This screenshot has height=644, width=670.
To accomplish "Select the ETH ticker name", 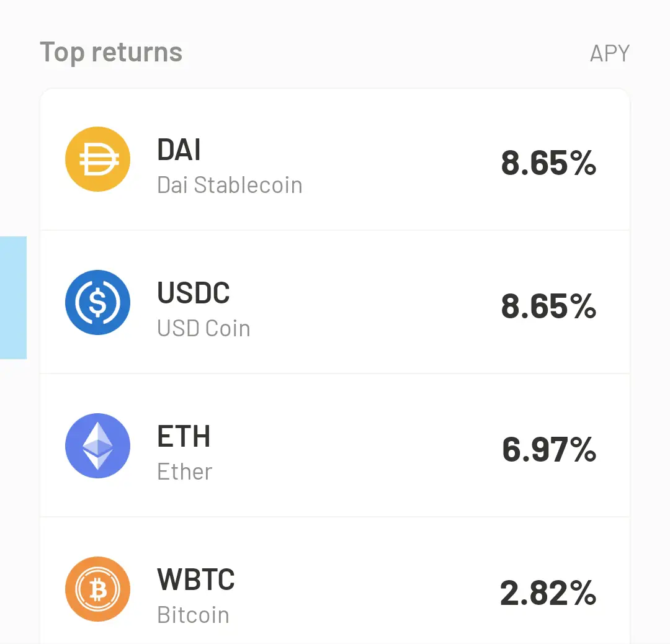I will [x=184, y=436].
